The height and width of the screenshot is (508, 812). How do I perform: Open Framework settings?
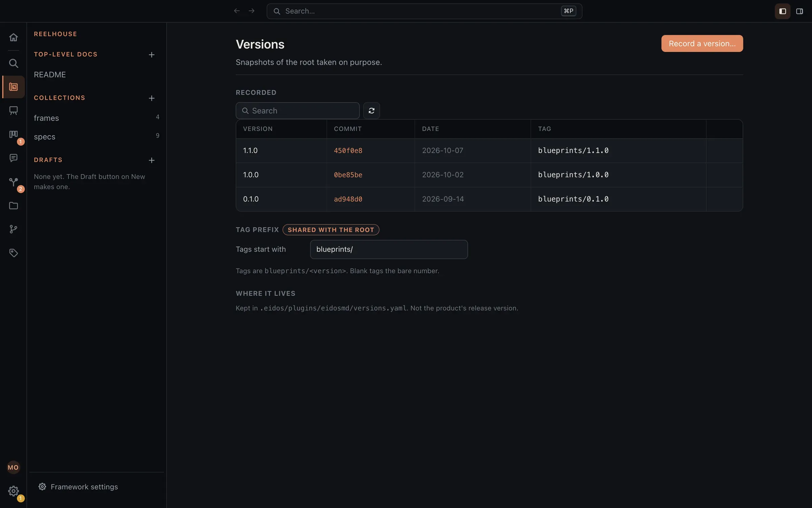point(78,487)
